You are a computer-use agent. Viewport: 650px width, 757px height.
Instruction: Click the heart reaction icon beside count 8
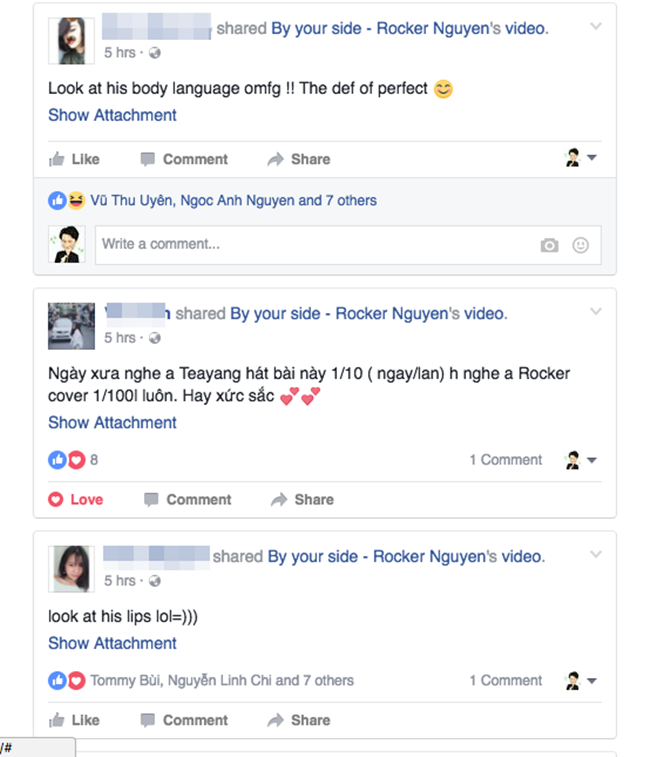76,460
